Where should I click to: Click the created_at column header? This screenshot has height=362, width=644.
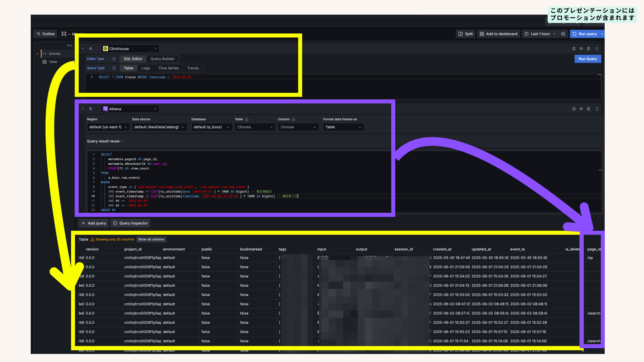[x=442, y=249]
